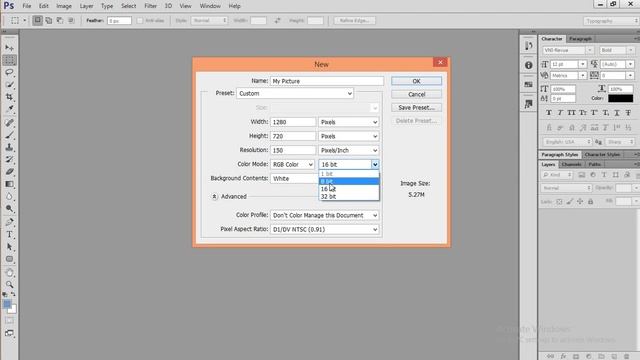Select the Horizontal Type tool
The image size is (640, 360).
coord(9,235)
